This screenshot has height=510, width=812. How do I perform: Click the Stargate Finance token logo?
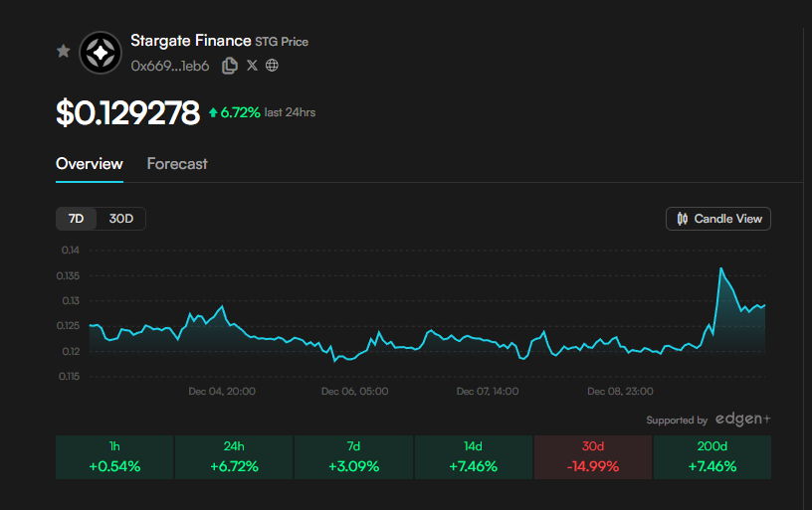point(101,53)
